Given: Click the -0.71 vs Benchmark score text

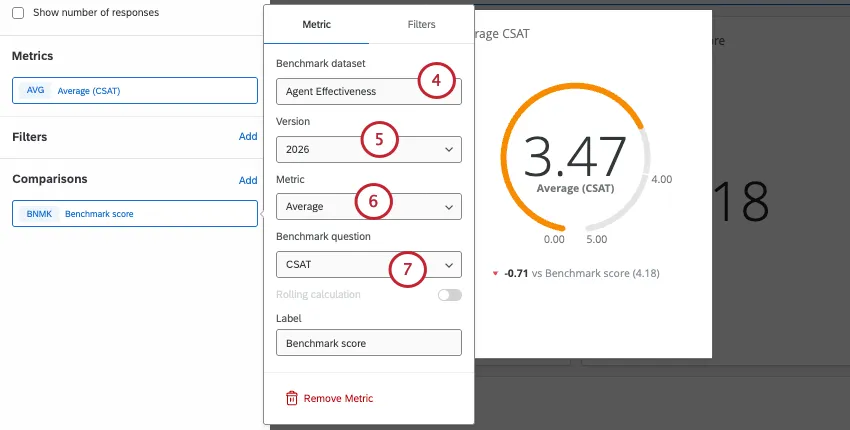Looking at the screenshot, I should click(582, 273).
